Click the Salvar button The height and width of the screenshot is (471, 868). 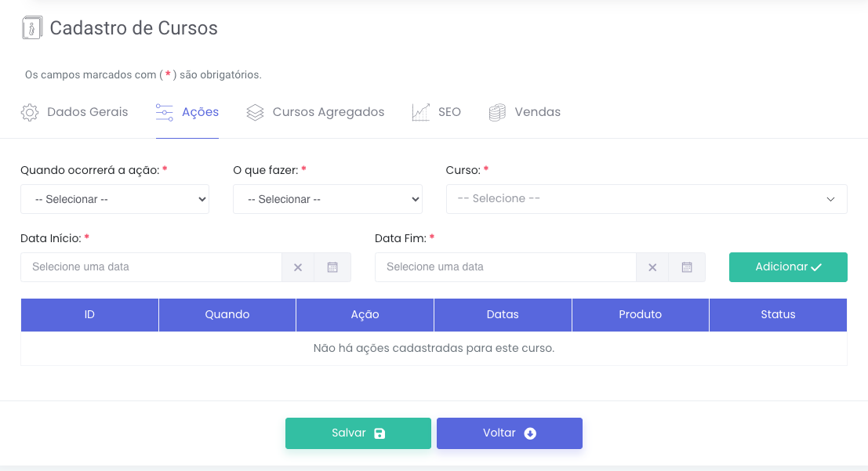(358, 433)
